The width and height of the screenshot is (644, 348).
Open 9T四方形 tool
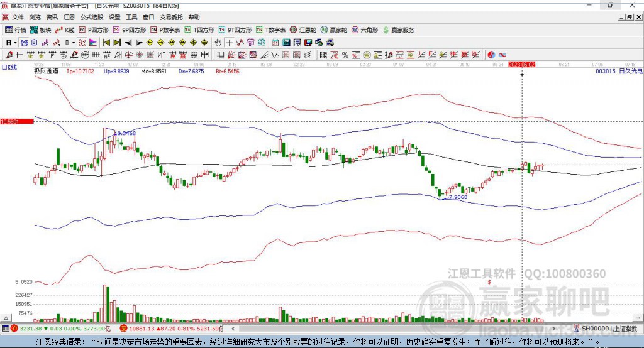[235, 30]
